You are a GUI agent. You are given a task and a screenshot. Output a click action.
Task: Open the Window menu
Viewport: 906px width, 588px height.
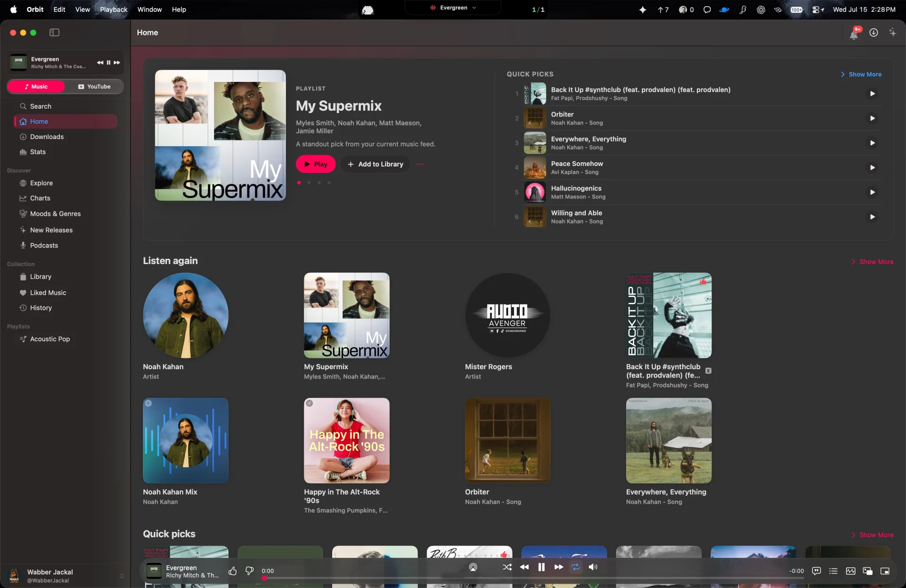150,9
